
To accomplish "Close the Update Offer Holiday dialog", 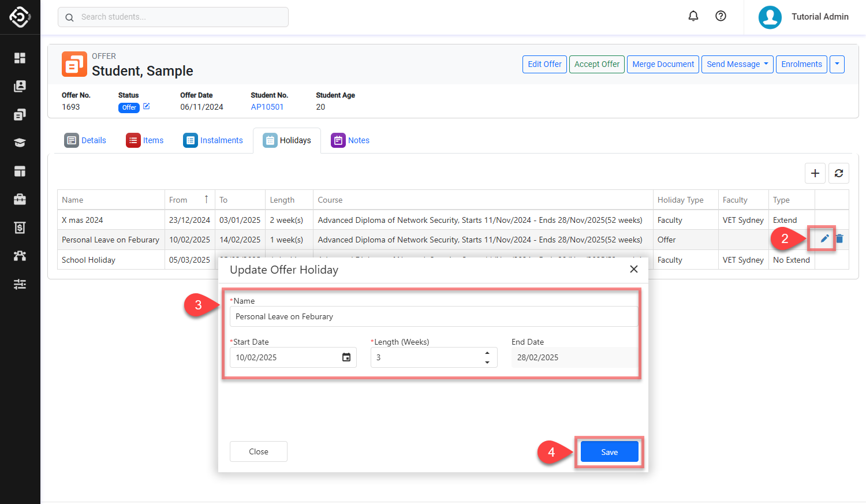I will [x=633, y=269].
